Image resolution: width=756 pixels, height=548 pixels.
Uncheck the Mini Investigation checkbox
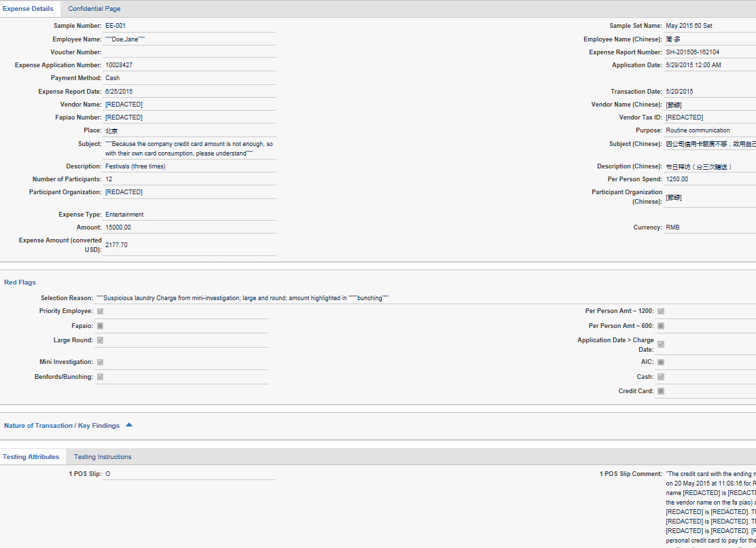point(100,362)
